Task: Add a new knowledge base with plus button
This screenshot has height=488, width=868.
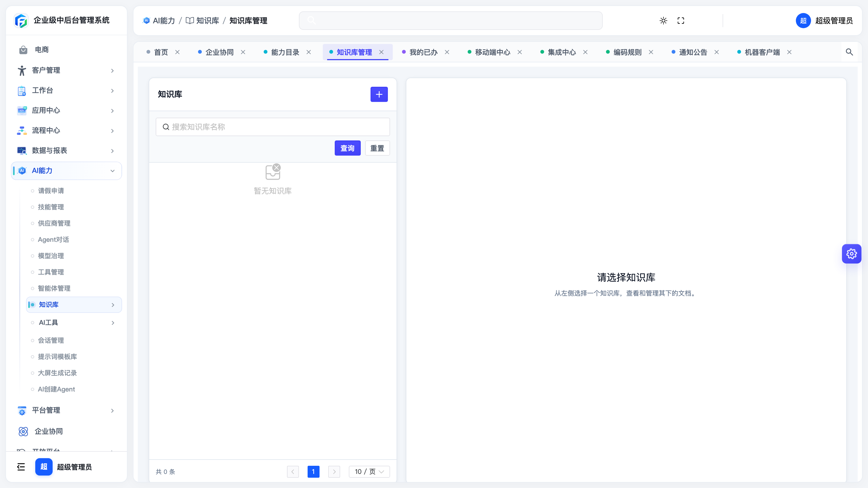Action: coord(379,94)
